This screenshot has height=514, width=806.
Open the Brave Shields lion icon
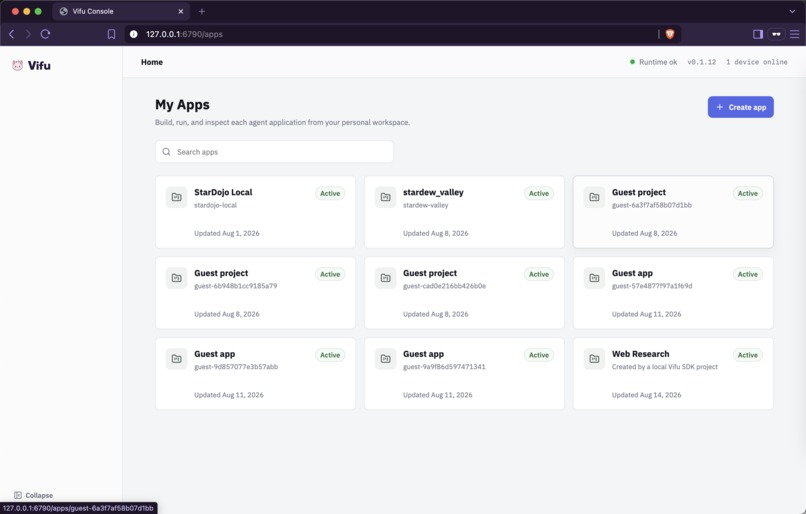670,34
